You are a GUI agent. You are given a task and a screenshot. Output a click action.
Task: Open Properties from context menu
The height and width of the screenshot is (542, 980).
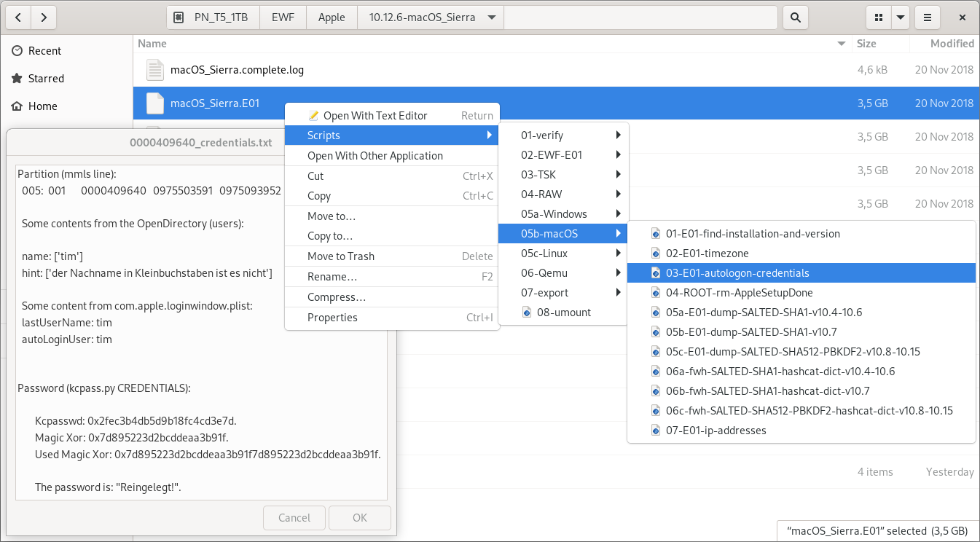coord(392,318)
